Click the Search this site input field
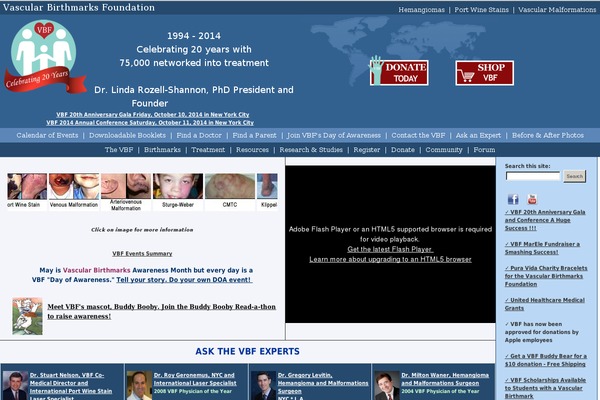This screenshot has height=400, width=600. click(533, 176)
